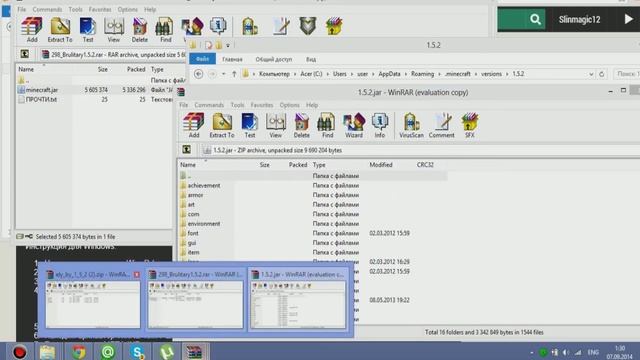Open Google Chrome from the taskbar
The height and width of the screenshot is (360, 640).
78,351
